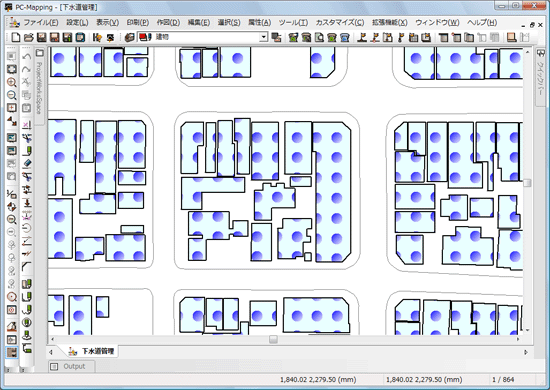Select the blue eraser tool icon
This screenshot has height=390, width=550.
(x=27, y=163)
